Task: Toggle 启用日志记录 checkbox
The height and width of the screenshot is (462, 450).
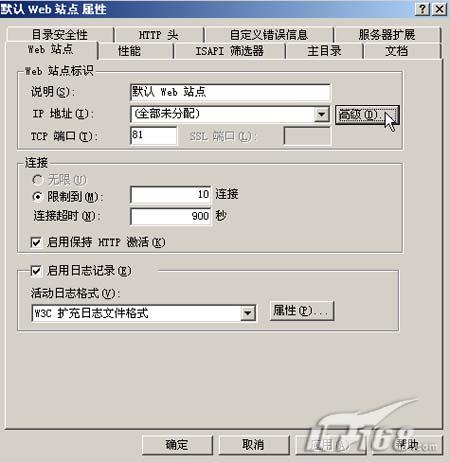Action: pos(36,271)
